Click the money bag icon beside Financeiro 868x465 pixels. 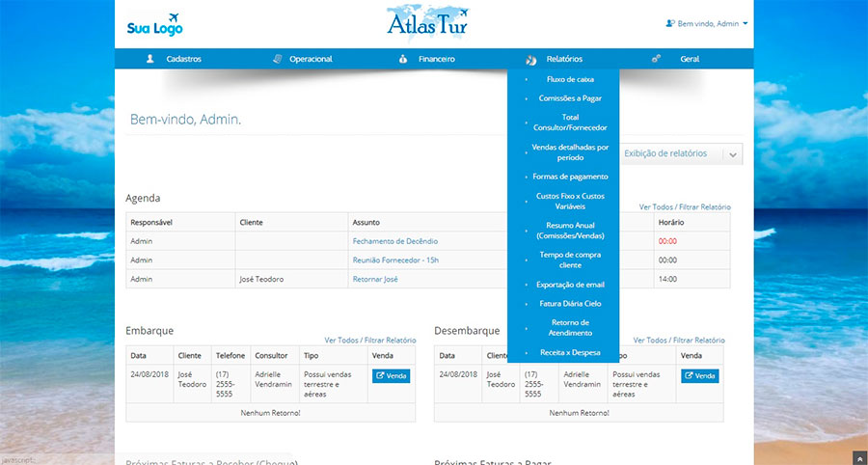tap(403, 59)
